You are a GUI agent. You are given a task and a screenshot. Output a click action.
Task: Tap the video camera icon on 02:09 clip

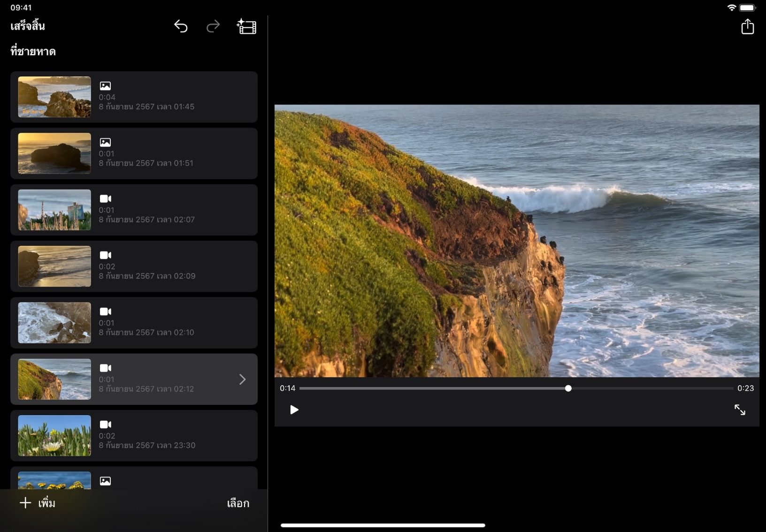pos(106,255)
